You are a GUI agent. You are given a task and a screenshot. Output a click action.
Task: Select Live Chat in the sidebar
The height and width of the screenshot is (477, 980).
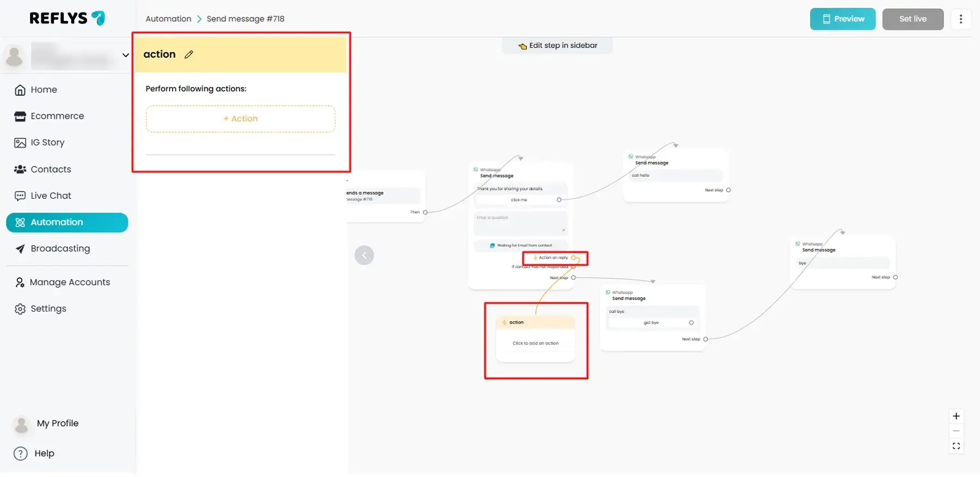(51, 196)
